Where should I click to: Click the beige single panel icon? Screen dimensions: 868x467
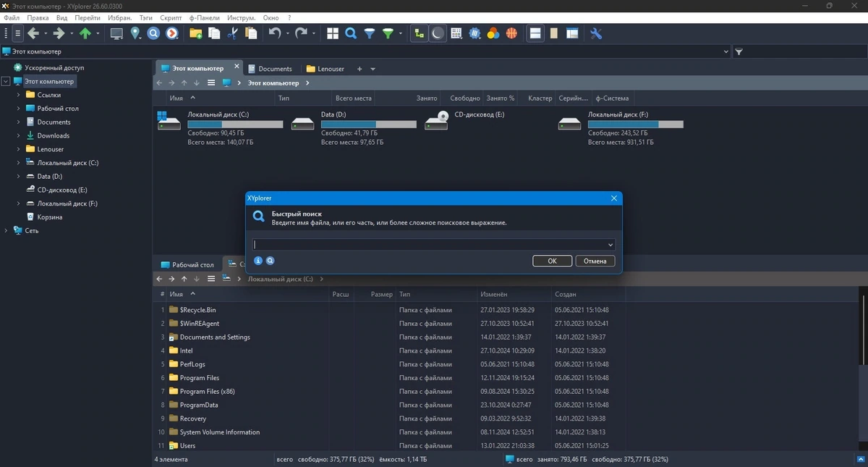point(554,33)
